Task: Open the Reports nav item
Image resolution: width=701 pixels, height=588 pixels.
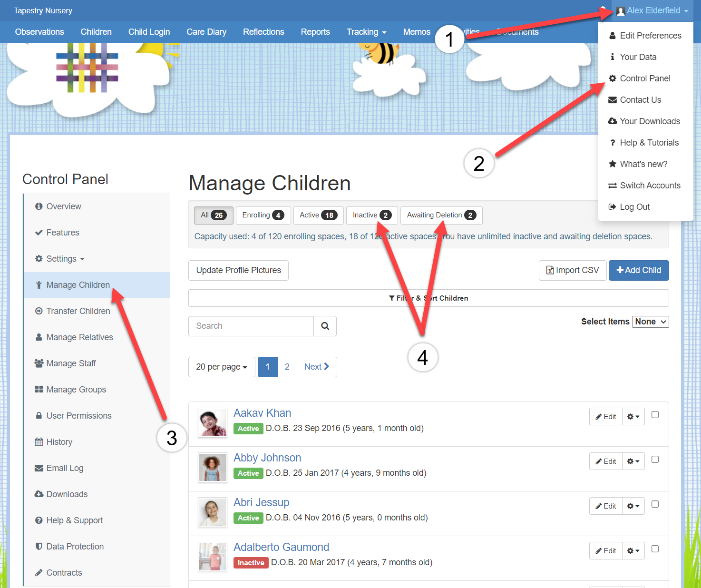Action: 315,32
